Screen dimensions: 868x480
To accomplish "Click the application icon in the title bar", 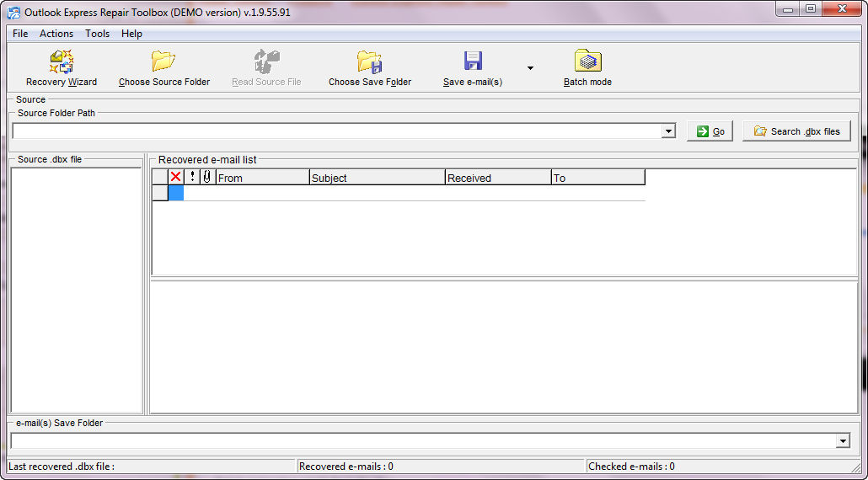I will coord(13,12).
